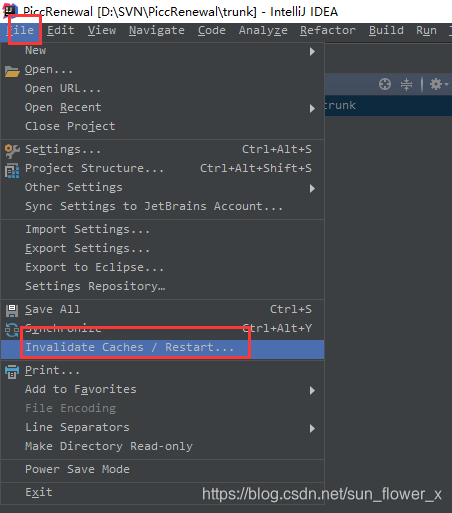Open Project Structure... entry
This screenshot has width=452, height=513.
pos(162,169)
